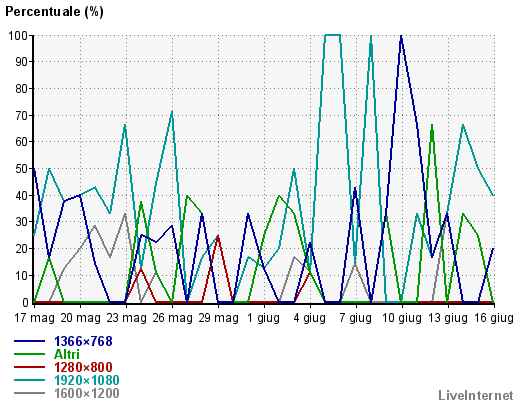Click the 30 value on y-axis

coord(22,222)
